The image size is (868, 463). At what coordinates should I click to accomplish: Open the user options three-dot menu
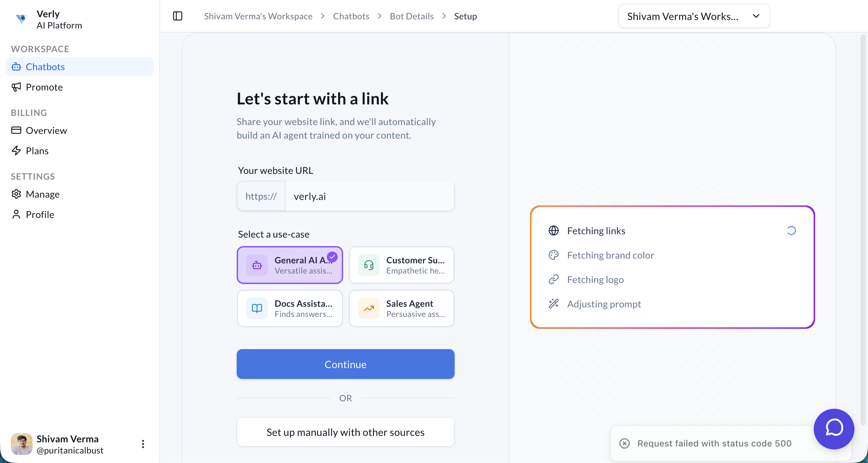point(143,444)
